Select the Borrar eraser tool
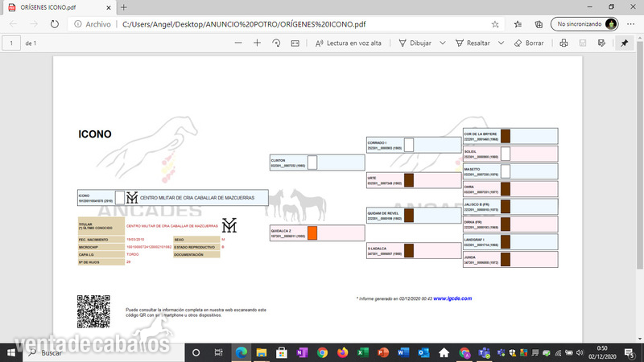The height and width of the screenshot is (362, 644). click(529, 43)
